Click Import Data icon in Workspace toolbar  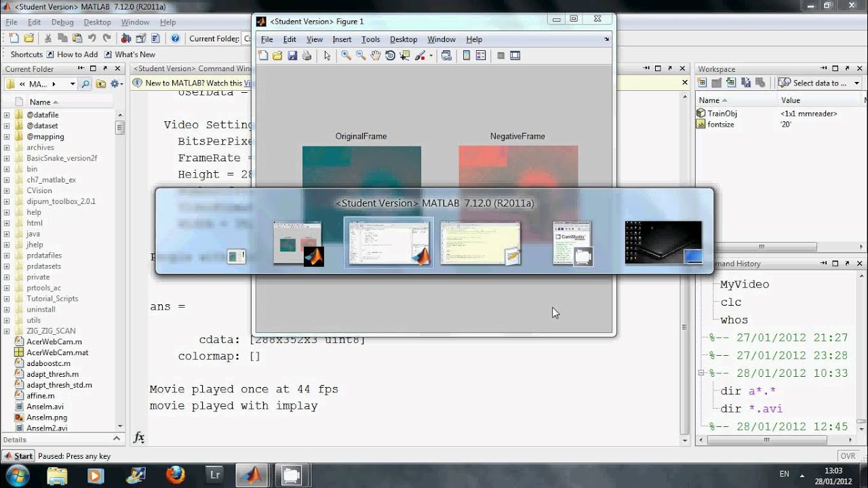731,83
